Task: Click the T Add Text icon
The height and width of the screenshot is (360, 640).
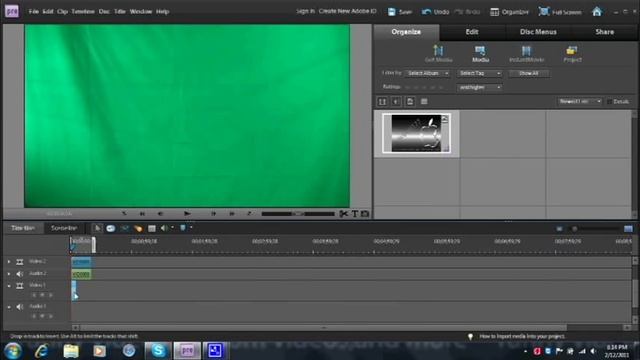Action: click(x=355, y=213)
